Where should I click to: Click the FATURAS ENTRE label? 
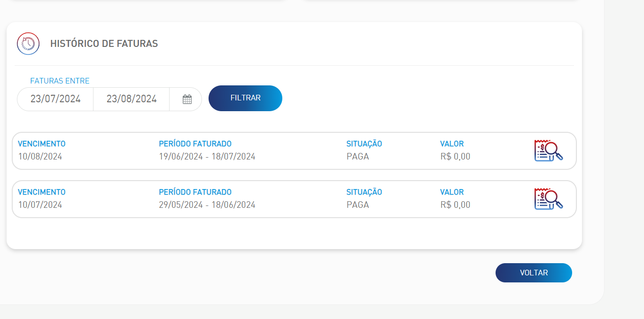[60, 81]
